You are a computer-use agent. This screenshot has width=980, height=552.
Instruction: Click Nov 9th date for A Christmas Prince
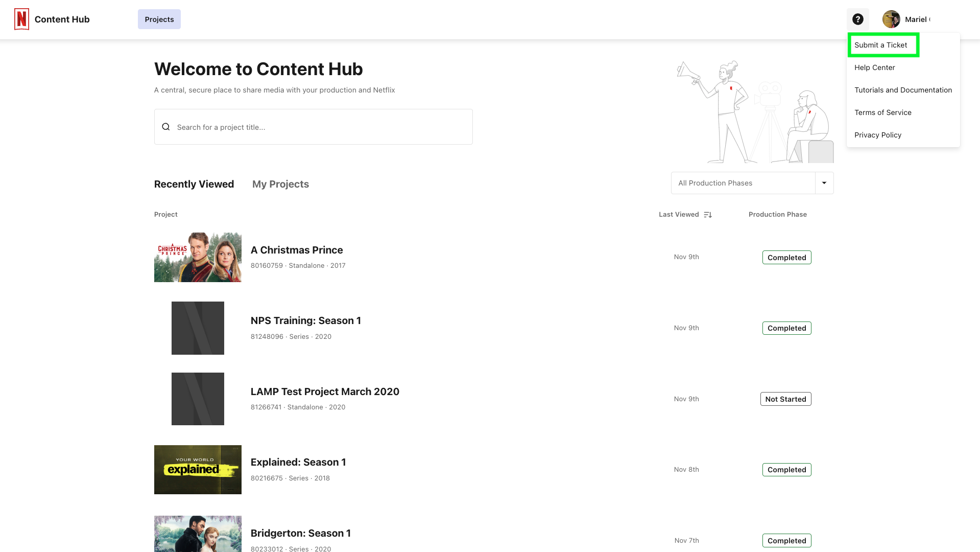686,257
